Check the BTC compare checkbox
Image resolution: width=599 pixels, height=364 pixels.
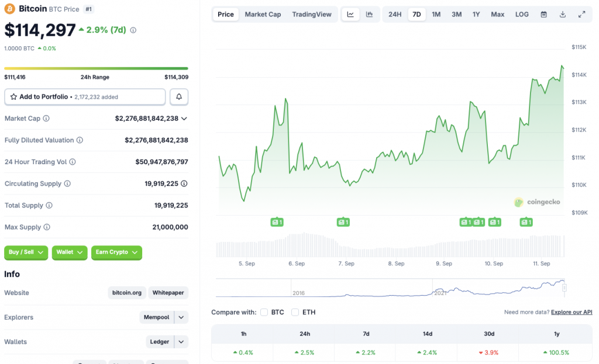coord(264,312)
